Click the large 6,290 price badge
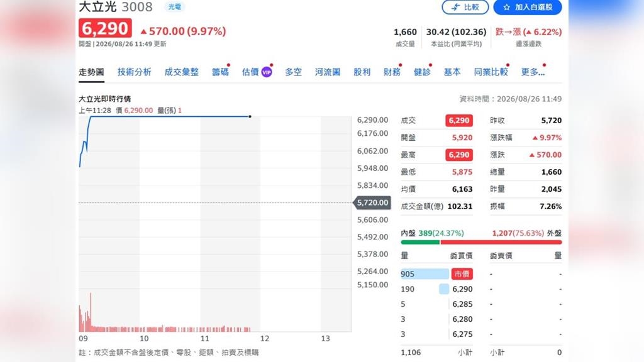Screen dimensions: 644x362 point(105,28)
